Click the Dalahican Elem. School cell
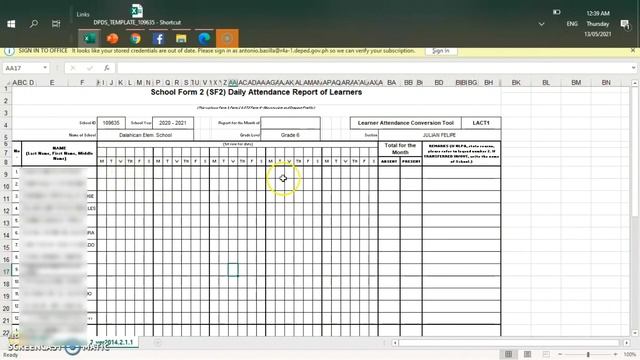This screenshot has width=640, height=360. [x=145, y=135]
